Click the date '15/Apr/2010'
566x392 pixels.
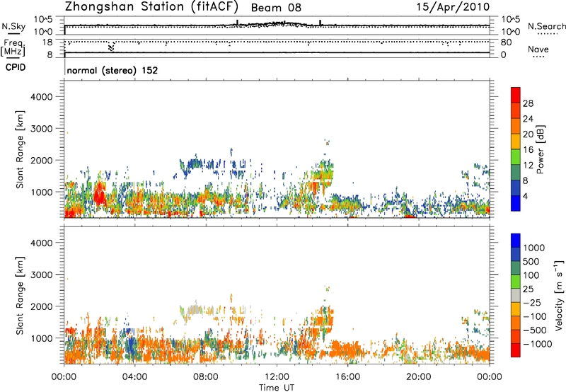point(453,7)
